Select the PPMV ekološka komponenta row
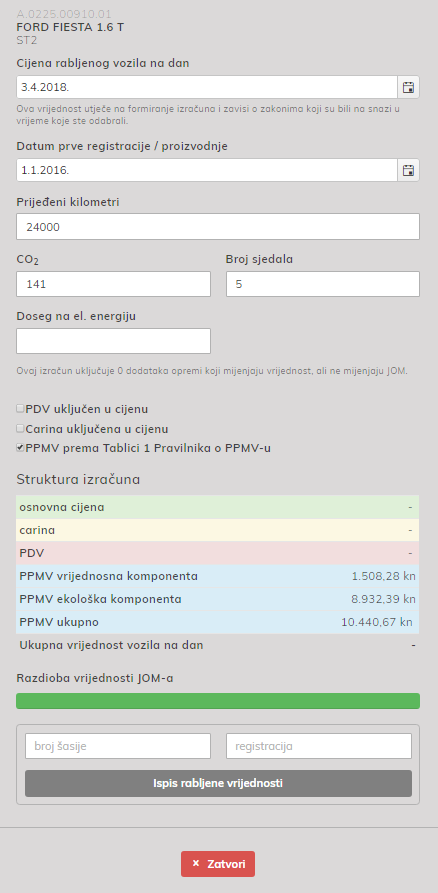Image resolution: width=438 pixels, height=893 pixels. (x=218, y=599)
